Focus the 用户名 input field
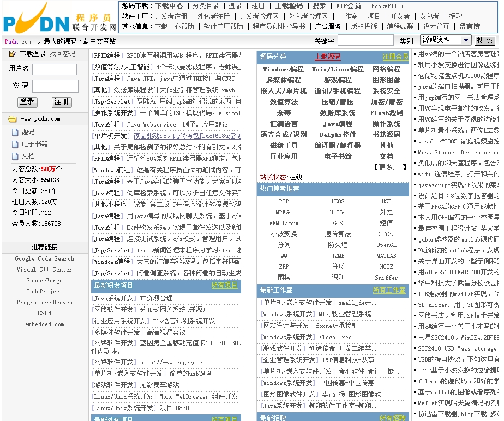This screenshot has height=421, width=504. pyautogui.click(x=55, y=69)
